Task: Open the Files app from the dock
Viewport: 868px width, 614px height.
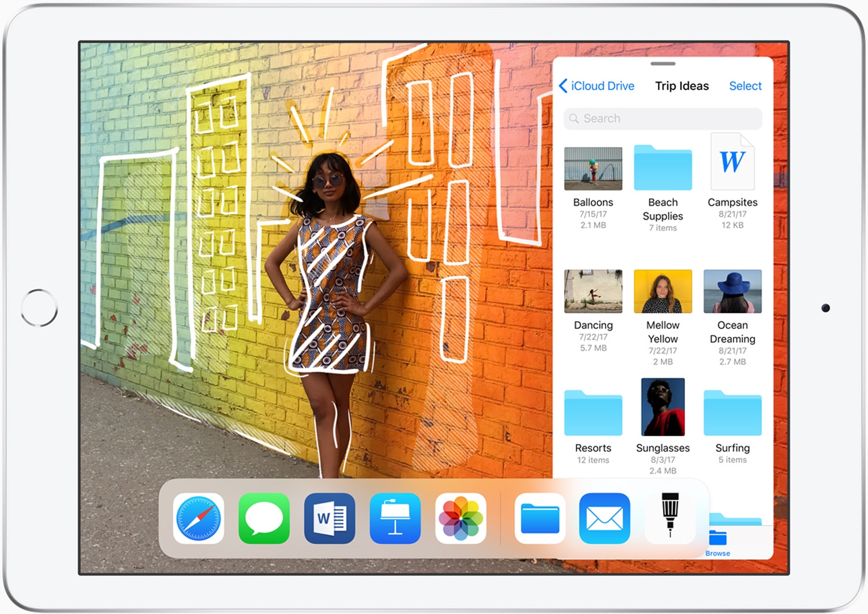Action: click(540, 518)
